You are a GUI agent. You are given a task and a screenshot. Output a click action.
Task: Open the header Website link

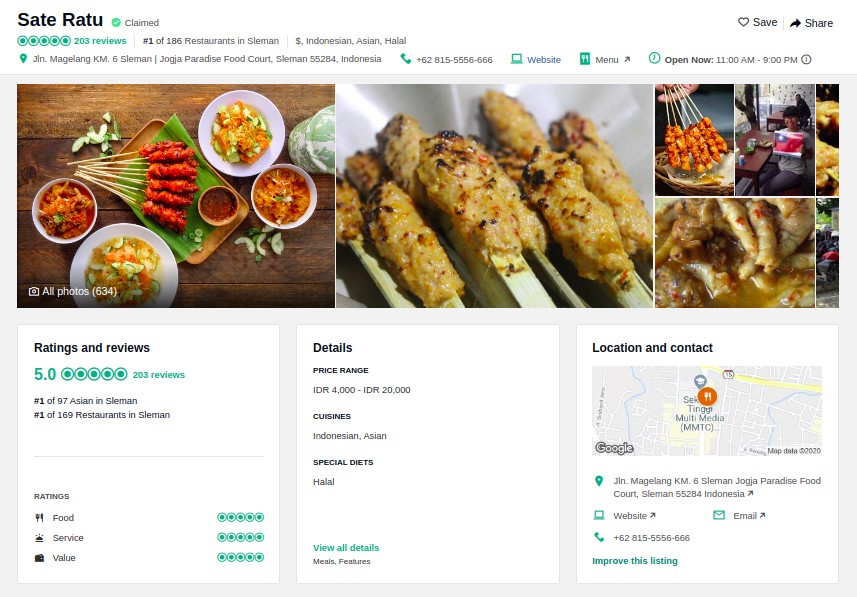(x=544, y=60)
